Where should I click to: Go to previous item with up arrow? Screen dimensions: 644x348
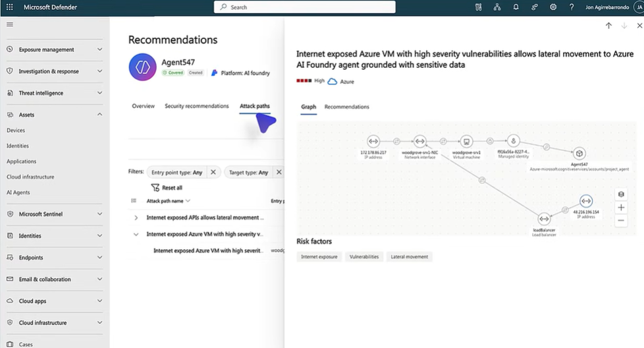click(608, 26)
